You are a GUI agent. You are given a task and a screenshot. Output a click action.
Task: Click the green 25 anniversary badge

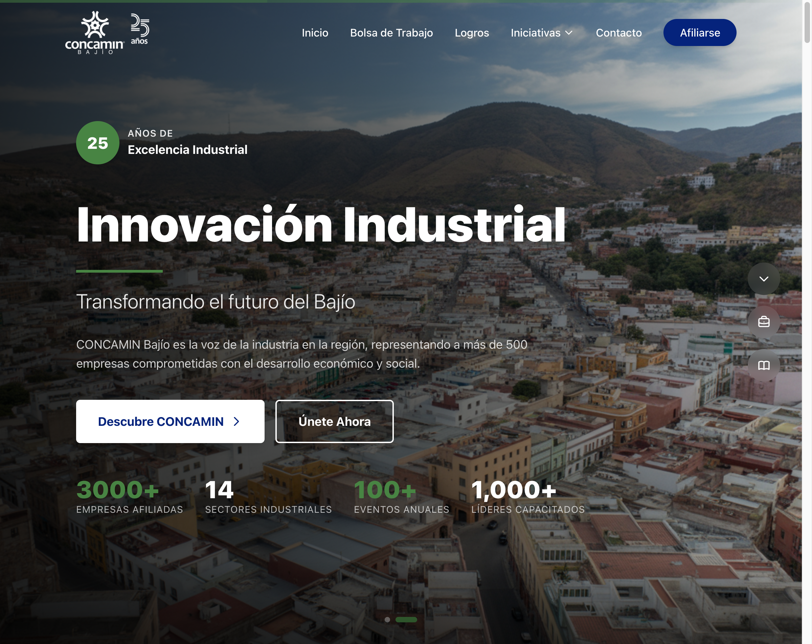click(x=97, y=143)
